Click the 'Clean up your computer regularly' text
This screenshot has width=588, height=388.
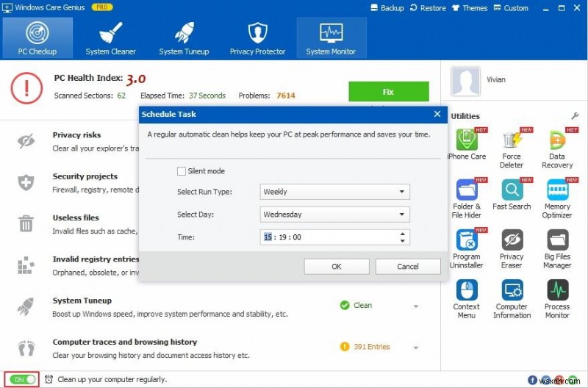[112, 379]
